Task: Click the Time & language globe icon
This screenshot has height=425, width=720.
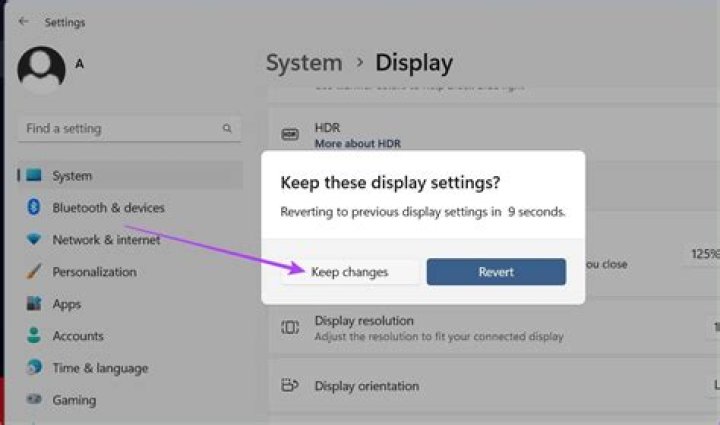Action: click(34, 367)
